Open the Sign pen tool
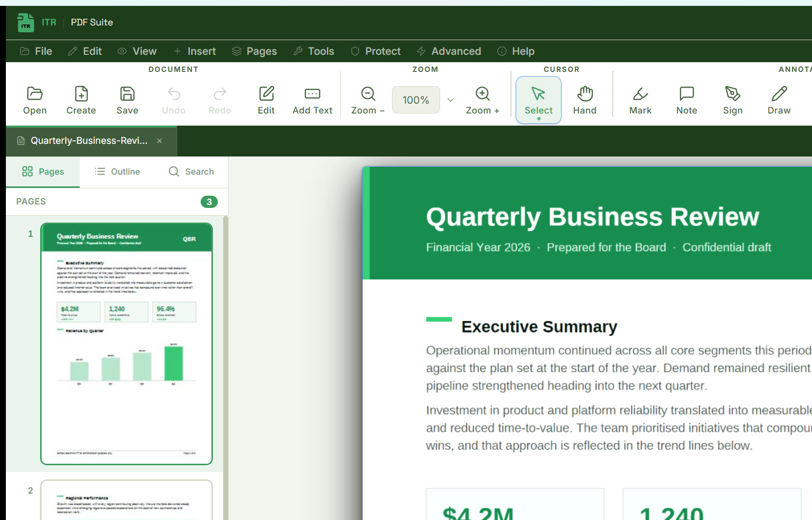812x520 pixels. [733, 100]
